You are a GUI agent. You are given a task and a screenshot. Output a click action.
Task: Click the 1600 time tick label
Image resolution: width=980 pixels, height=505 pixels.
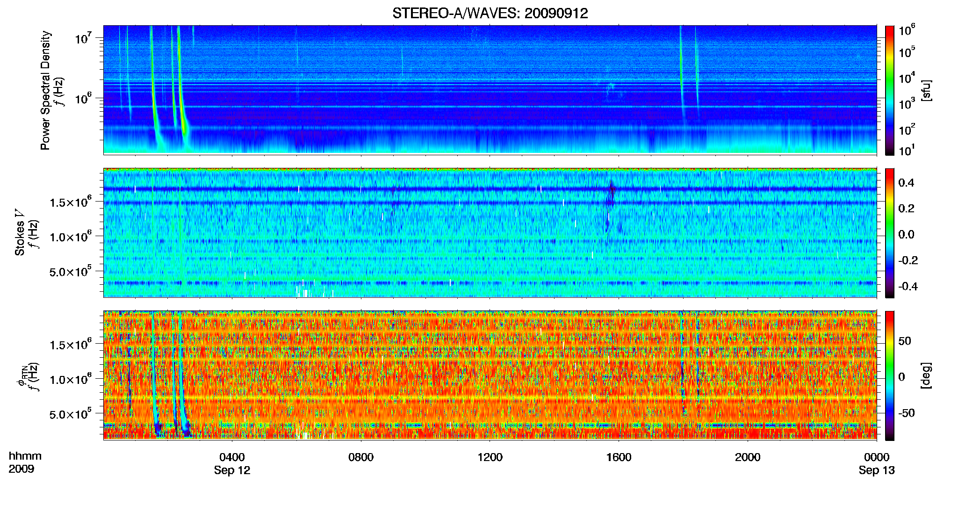619,457
